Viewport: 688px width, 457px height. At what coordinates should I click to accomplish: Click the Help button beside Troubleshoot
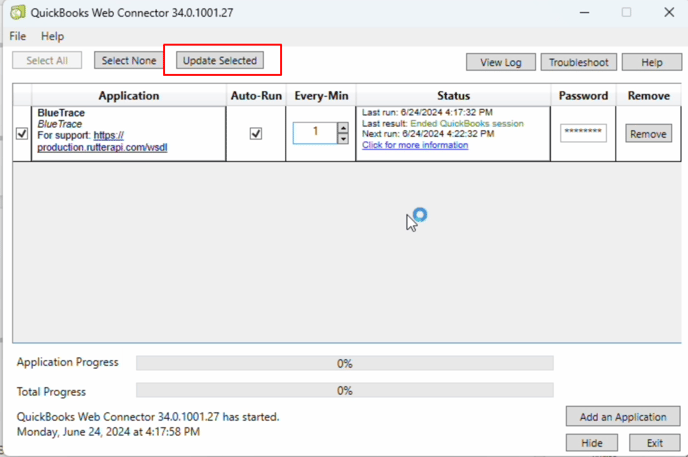tap(652, 62)
